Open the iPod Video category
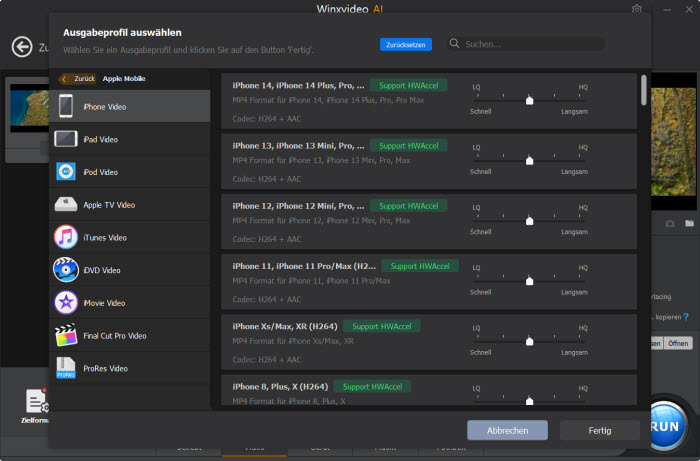Viewport: 700px width, 461px height. point(129,171)
